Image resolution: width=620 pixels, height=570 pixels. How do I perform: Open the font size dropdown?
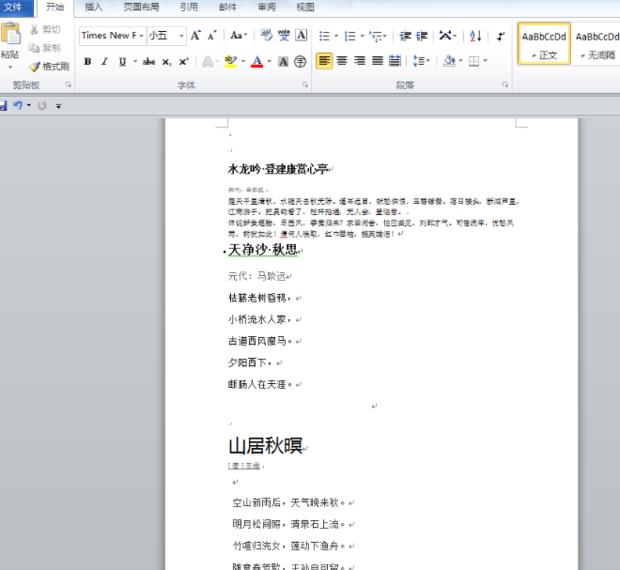181,36
